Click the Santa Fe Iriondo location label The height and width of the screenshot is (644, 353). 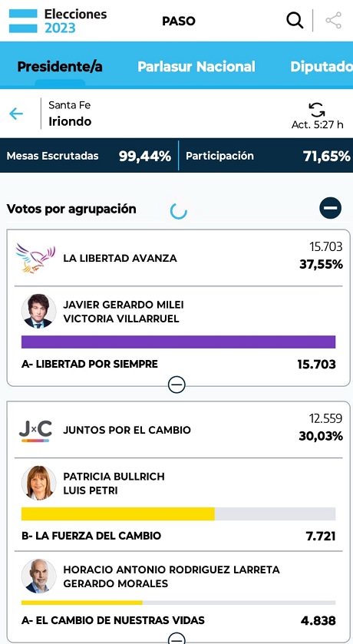[x=70, y=114]
